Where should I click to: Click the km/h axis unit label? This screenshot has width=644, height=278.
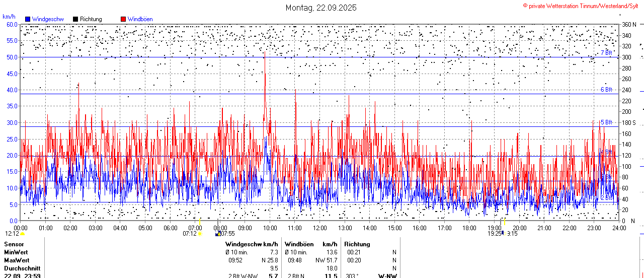(x=9, y=17)
